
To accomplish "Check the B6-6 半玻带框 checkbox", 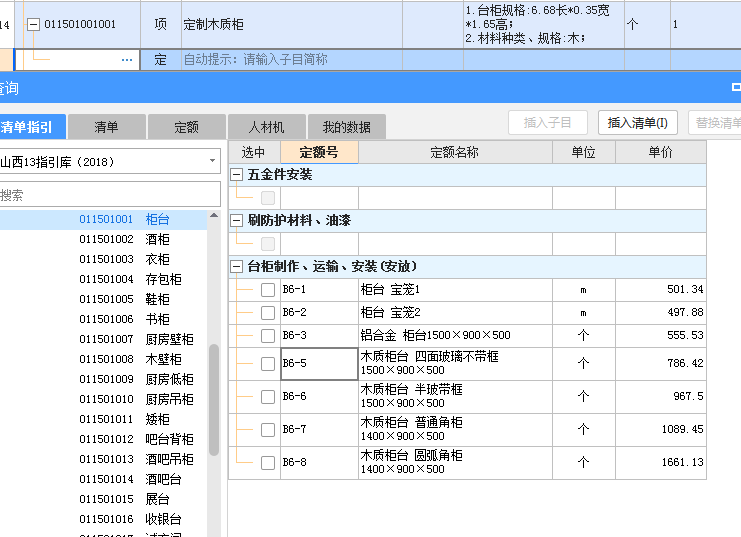I will pyautogui.click(x=268, y=397).
